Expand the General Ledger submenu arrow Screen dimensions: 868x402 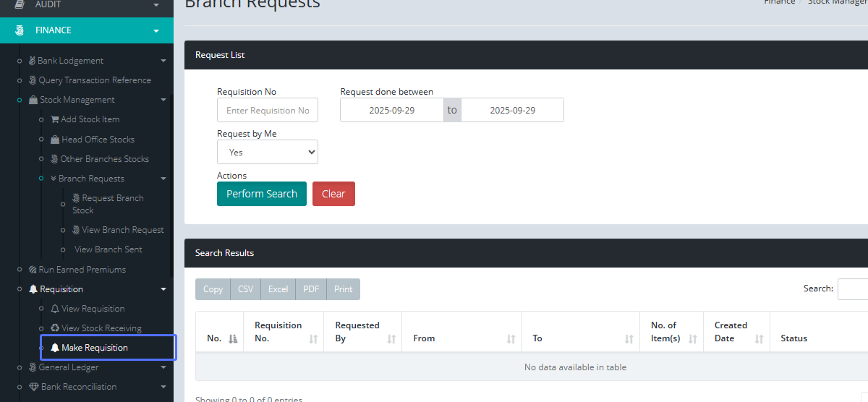tap(163, 367)
